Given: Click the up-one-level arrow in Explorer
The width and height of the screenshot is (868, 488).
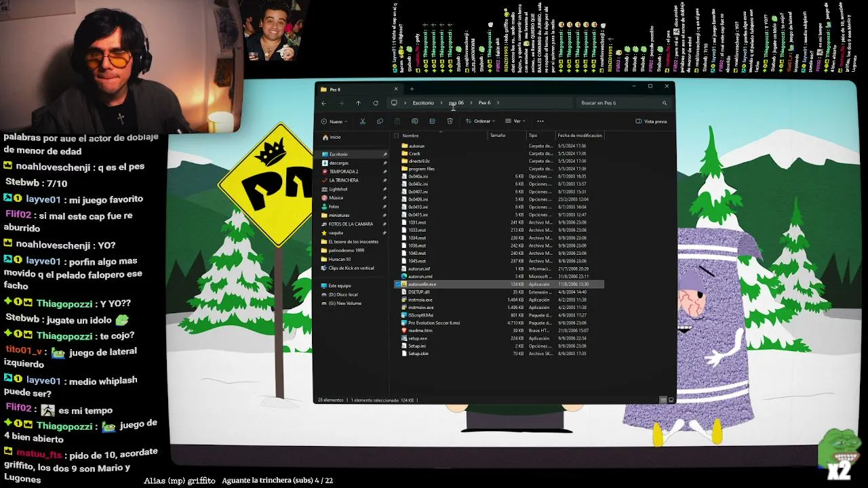Looking at the screenshot, I should 358,103.
